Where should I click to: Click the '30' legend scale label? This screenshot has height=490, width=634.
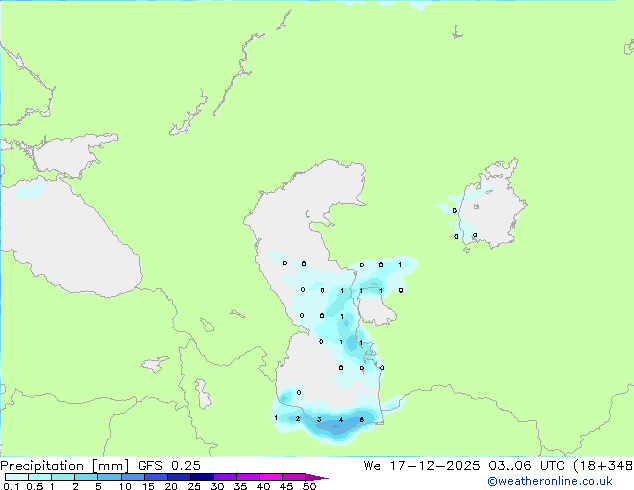pos(217,486)
